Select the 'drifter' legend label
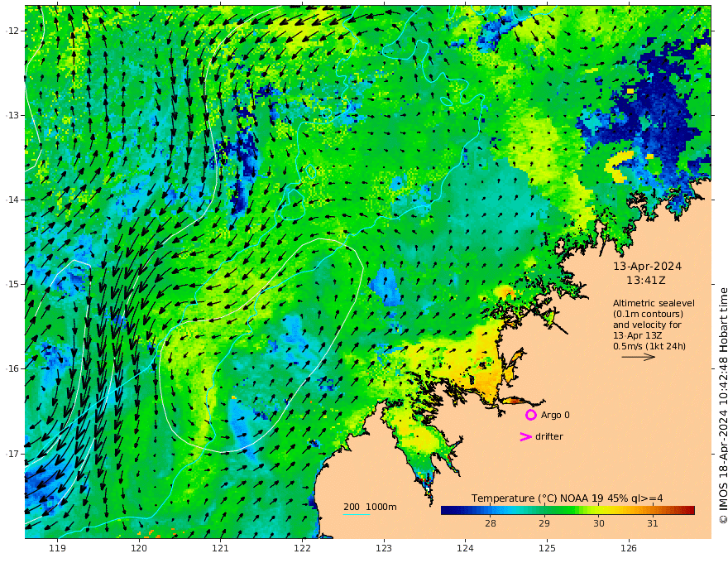Image resolution: width=728 pixels, height=563 pixels. [x=549, y=436]
